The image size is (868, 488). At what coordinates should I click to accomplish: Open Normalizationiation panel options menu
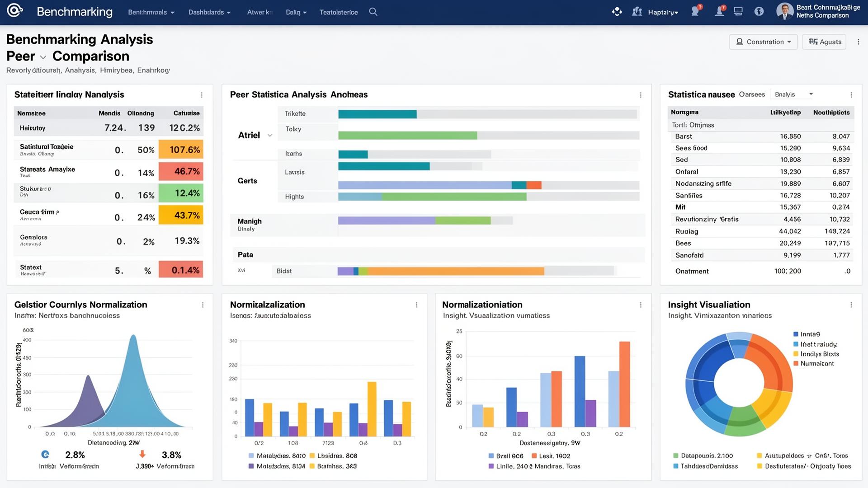641,305
